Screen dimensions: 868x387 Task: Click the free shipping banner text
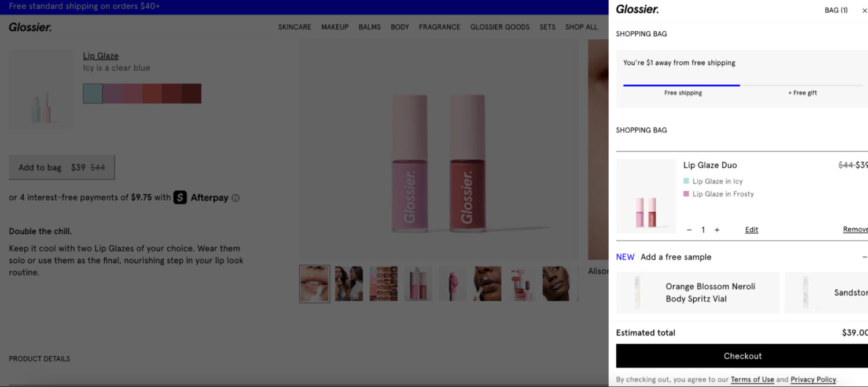(84, 6)
